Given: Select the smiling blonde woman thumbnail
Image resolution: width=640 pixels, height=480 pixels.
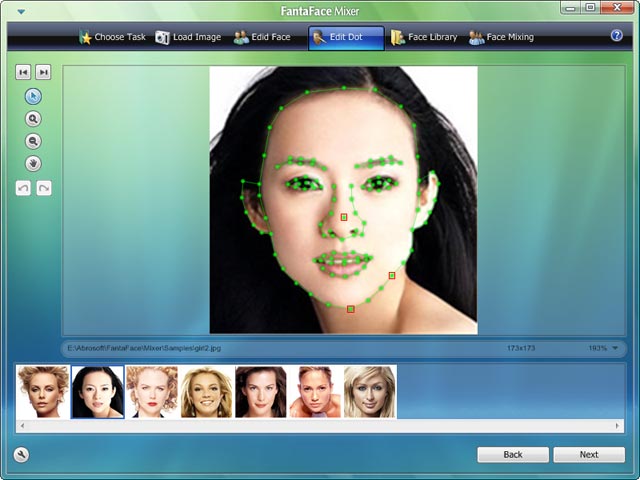Looking at the screenshot, I should 207,392.
